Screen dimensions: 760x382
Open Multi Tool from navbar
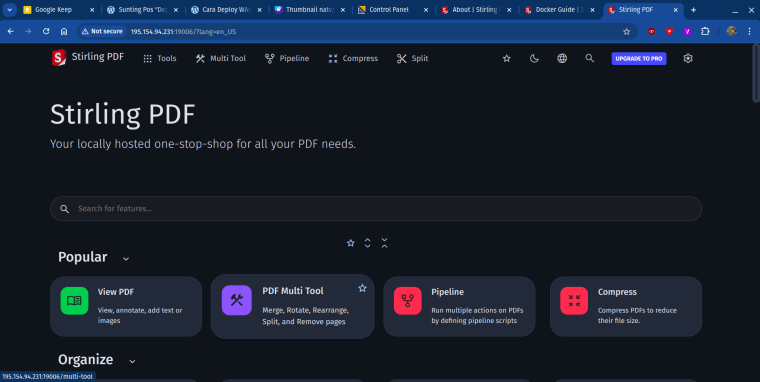tap(221, 58)
